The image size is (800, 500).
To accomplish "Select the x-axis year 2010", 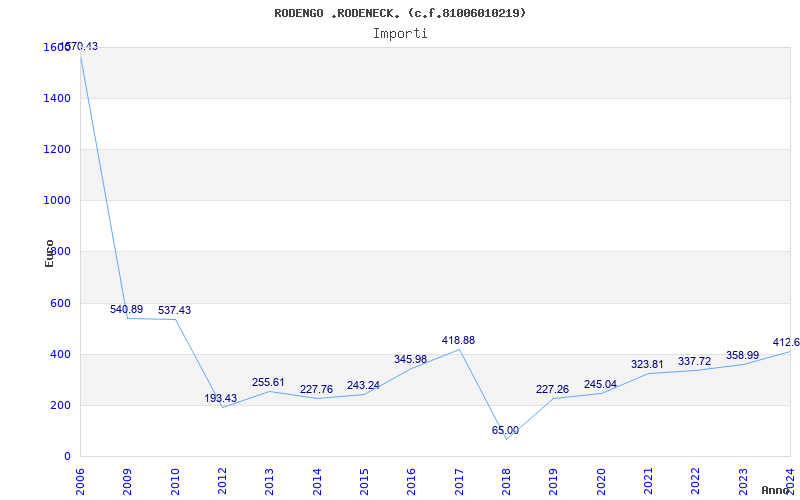I will coord(175,482).
